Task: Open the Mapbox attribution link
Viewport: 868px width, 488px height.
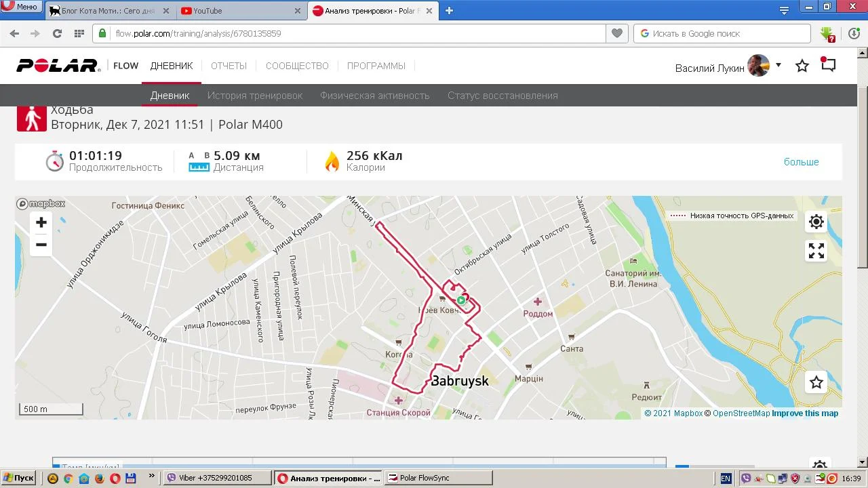Action: [x=673, y=413]
